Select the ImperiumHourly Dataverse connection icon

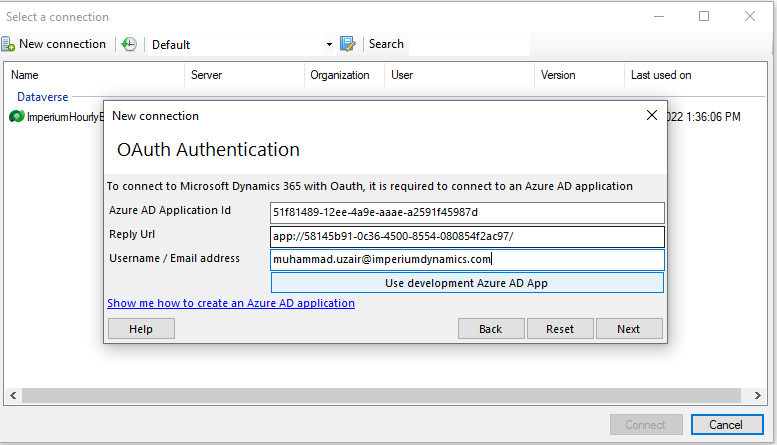(17, 117)
